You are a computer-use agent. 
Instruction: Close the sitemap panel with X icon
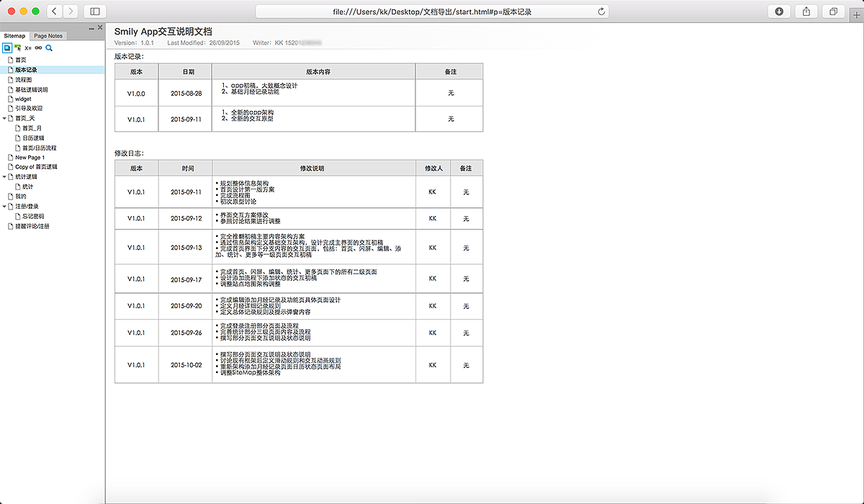(x=100, y=27)
